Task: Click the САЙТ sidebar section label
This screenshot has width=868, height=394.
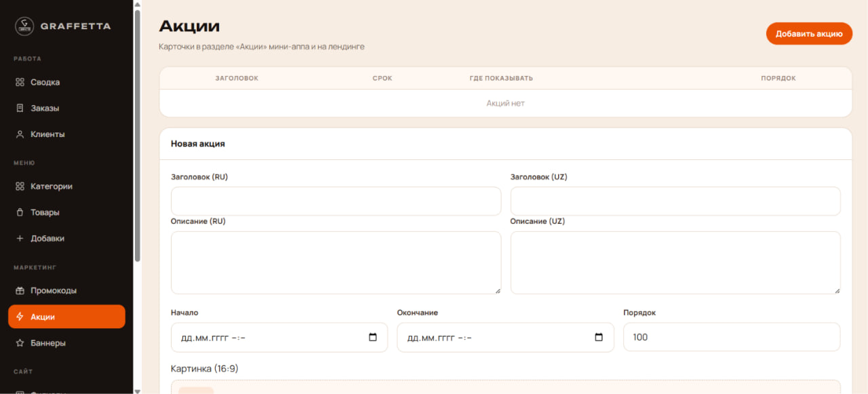Action: tap(24, 372)
